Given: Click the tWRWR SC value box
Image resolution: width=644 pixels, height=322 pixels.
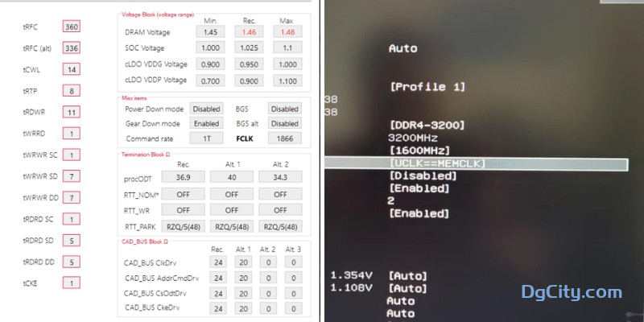Looking at the screenshot, I should tap(72, 155).
